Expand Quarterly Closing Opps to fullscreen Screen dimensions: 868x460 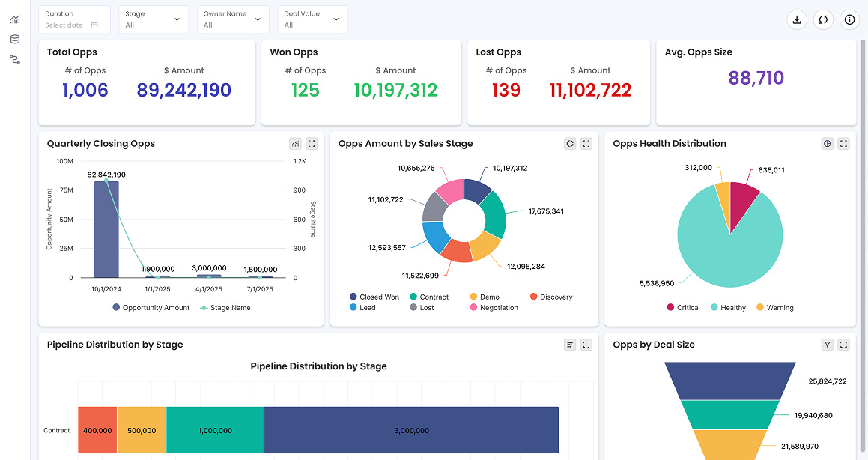coord(312,144)
